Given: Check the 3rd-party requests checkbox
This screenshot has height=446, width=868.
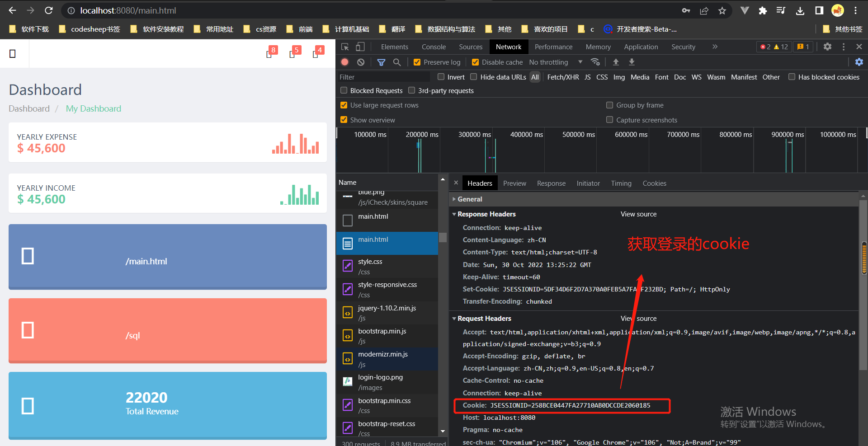Looking at the screenshot, I should [412, 90].
